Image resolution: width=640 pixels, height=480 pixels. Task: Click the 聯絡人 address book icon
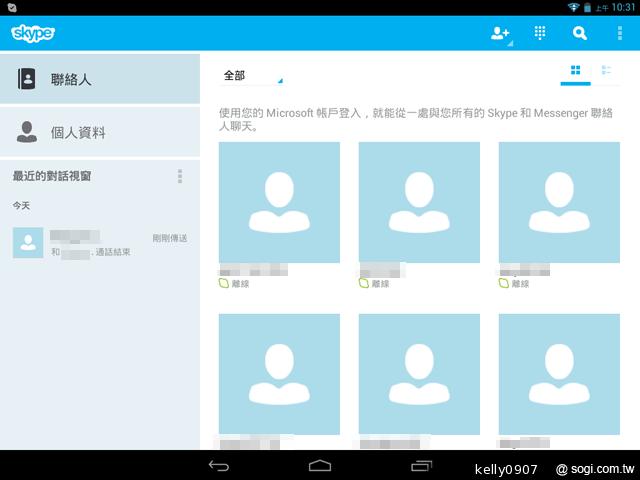coord(27,79)
